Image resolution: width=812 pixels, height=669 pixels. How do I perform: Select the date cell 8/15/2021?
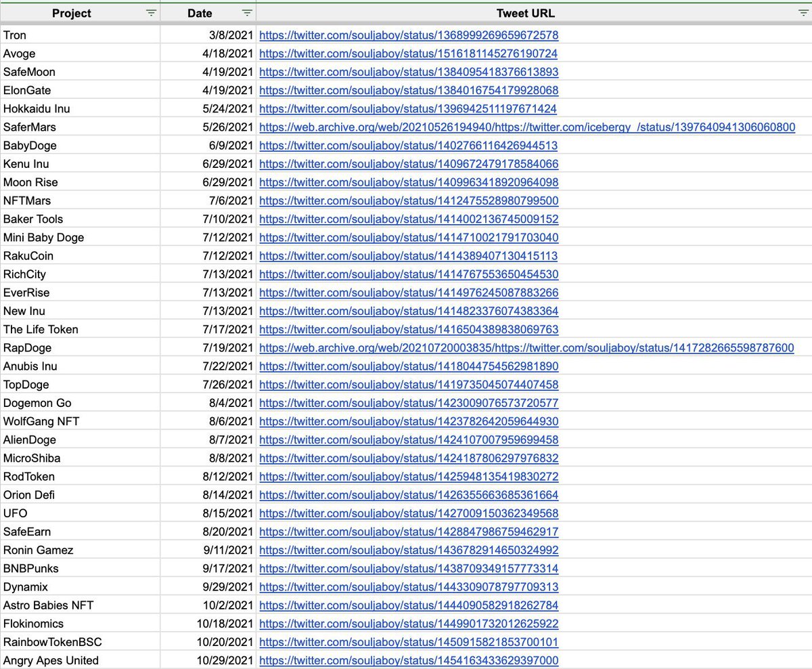208,513
